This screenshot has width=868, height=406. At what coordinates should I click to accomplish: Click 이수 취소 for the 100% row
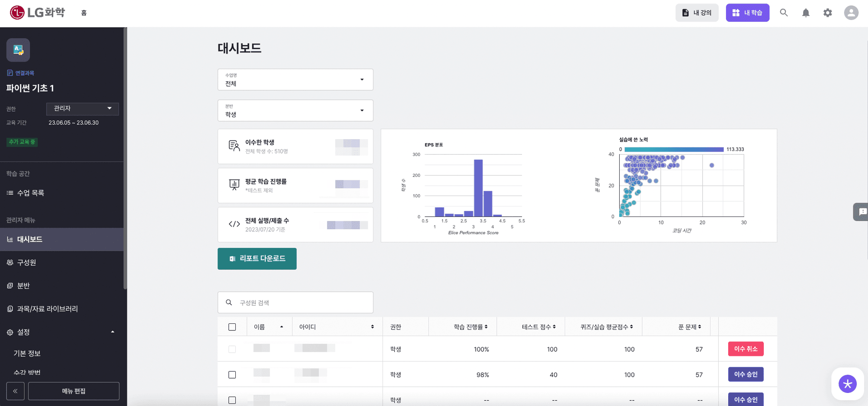click(746, 349)
